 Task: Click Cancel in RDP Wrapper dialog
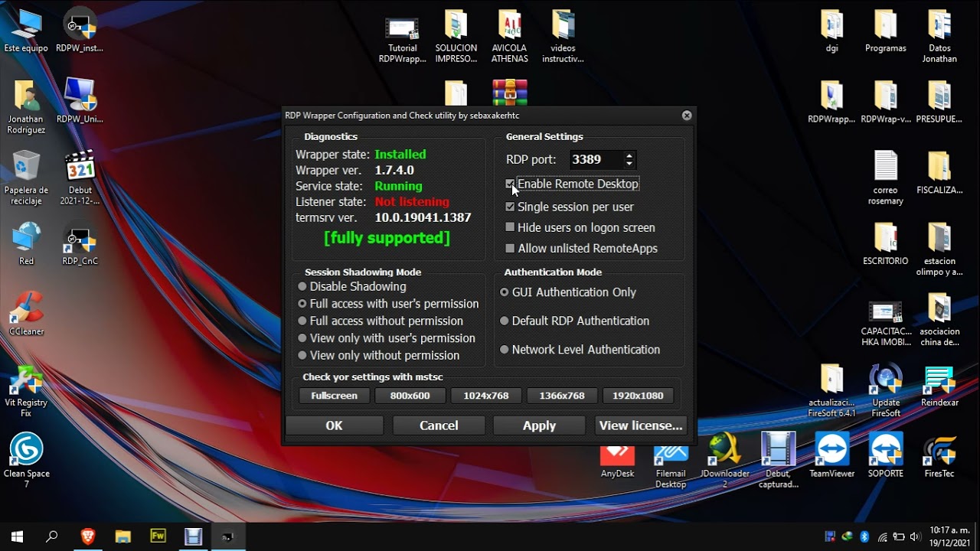pos(439,425)
